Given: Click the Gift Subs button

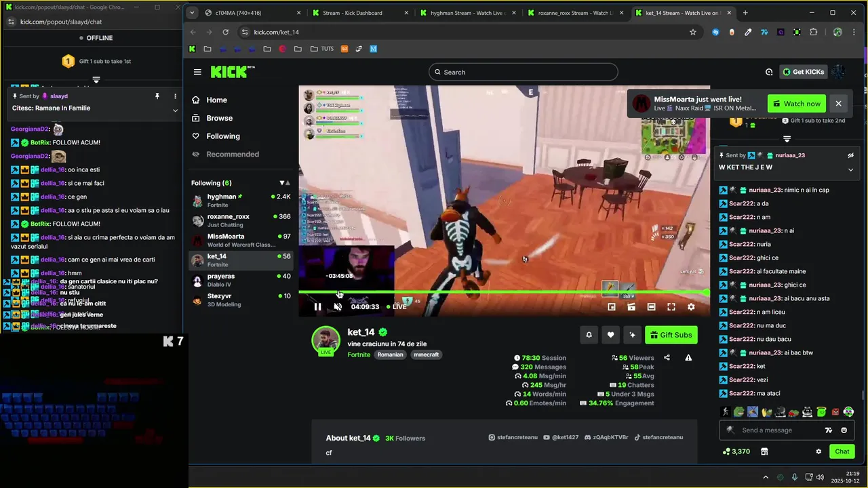Looking at the screenshot, I should [x=671, y=335].
